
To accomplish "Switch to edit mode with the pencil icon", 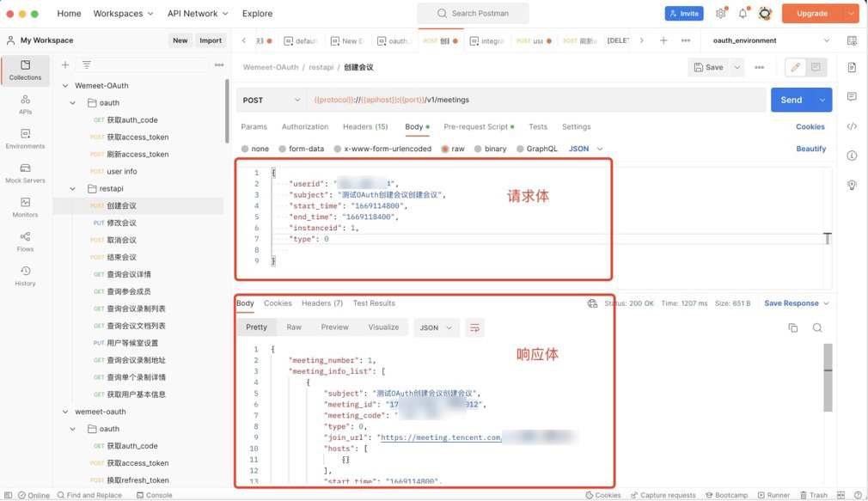I will (796, 67).
